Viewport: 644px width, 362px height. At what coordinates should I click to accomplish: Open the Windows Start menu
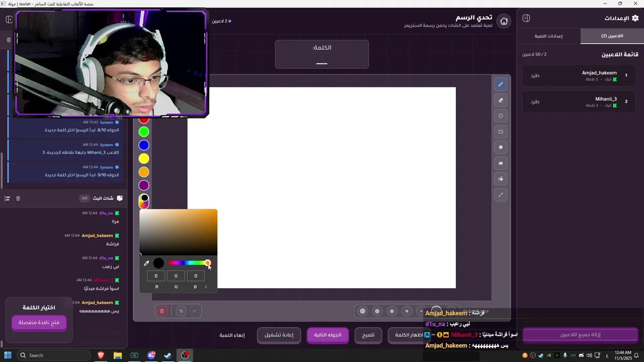[8, 355]
